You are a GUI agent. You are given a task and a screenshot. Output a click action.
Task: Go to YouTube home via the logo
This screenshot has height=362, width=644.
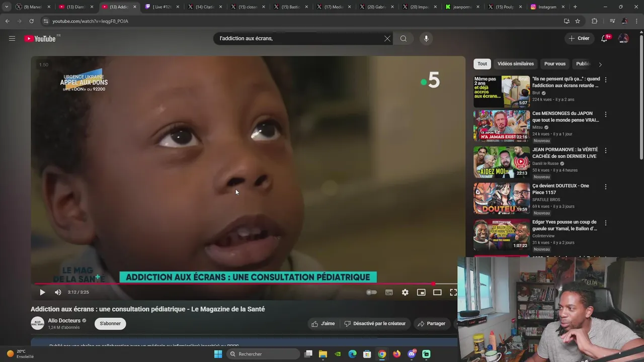(x=40, y=39)
